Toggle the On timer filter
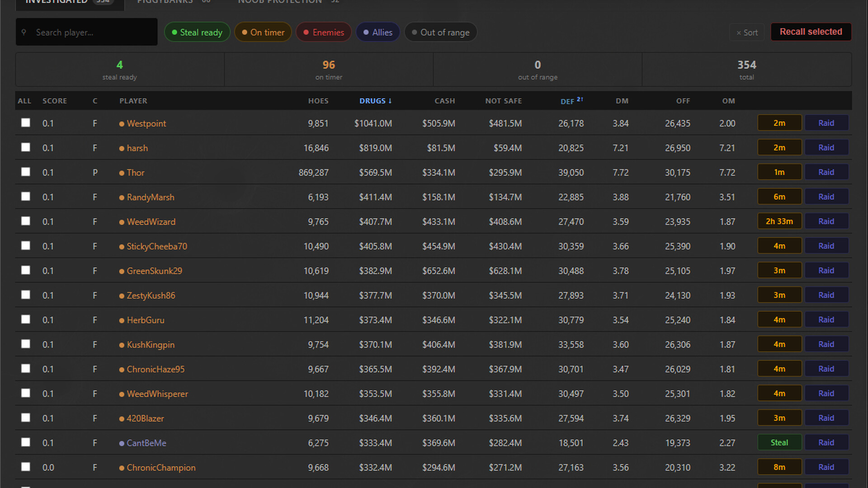Image resolution: width=868 pixels, height=488 pixels. click(263, 32)
